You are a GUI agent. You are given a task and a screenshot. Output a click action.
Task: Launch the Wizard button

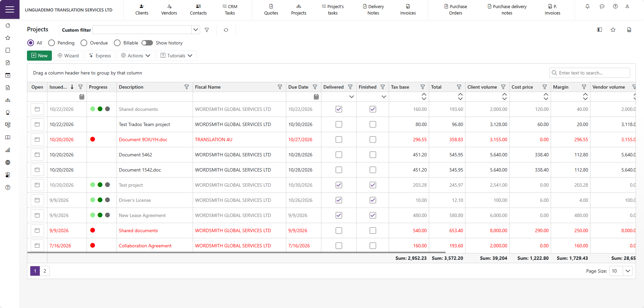[x=68, y=56]
